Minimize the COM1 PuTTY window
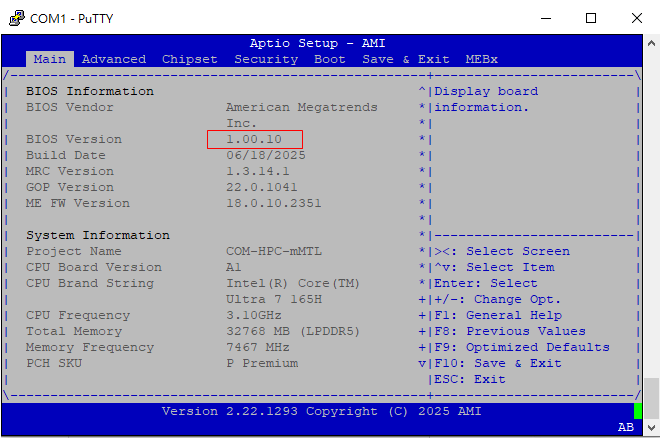660x439 pixels. coord(546,17)
